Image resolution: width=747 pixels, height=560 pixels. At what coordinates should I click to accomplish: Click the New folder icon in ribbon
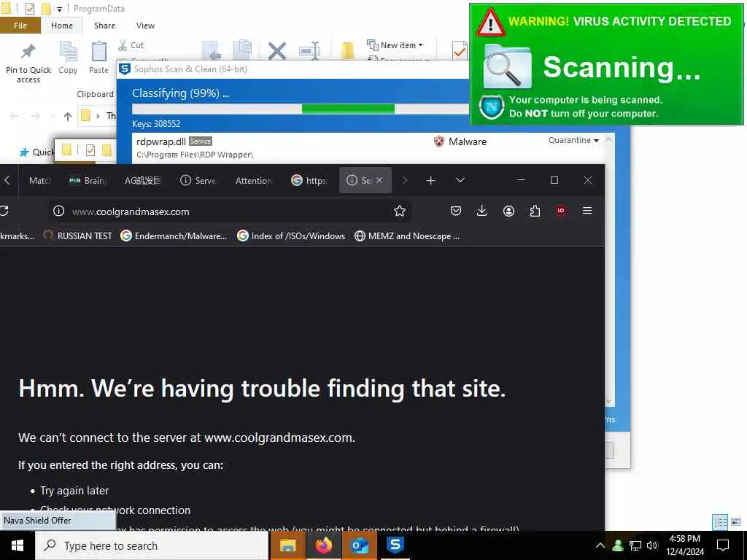tap(348, 50)
